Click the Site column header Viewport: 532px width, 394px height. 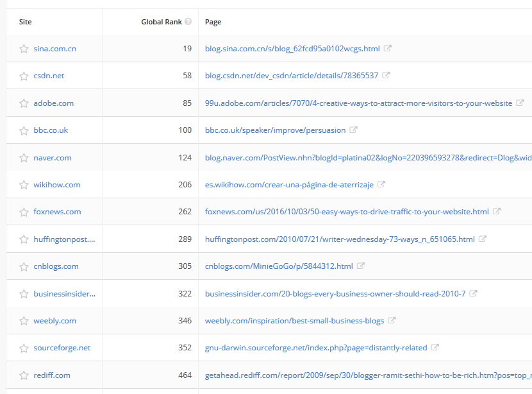(x=25, y=21)
